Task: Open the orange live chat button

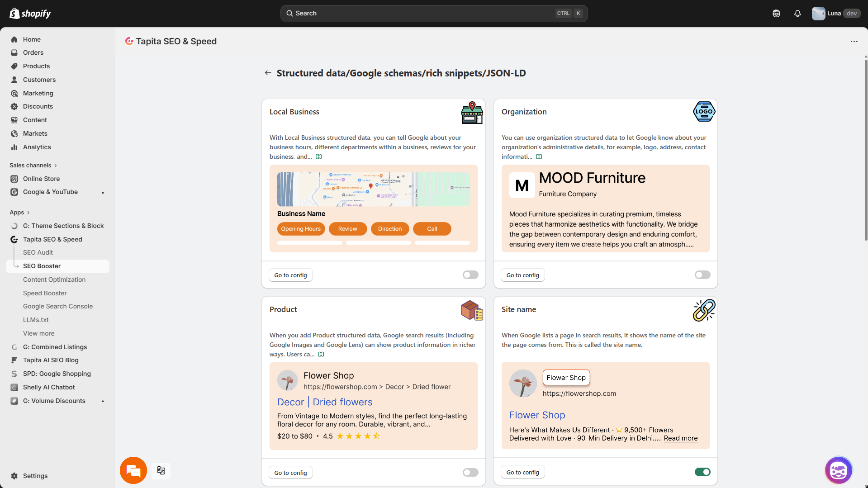Action: pyautogui.click(x=133, y=470)
